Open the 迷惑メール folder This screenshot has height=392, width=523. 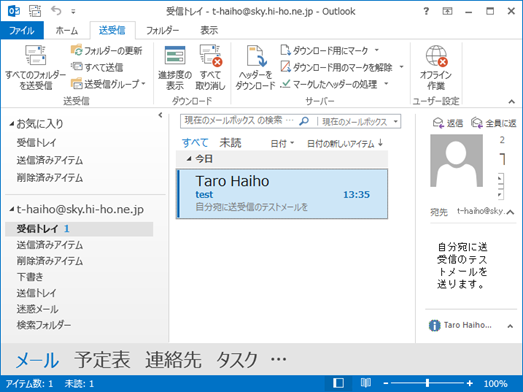pyautogui.click(x=37, y=309)
